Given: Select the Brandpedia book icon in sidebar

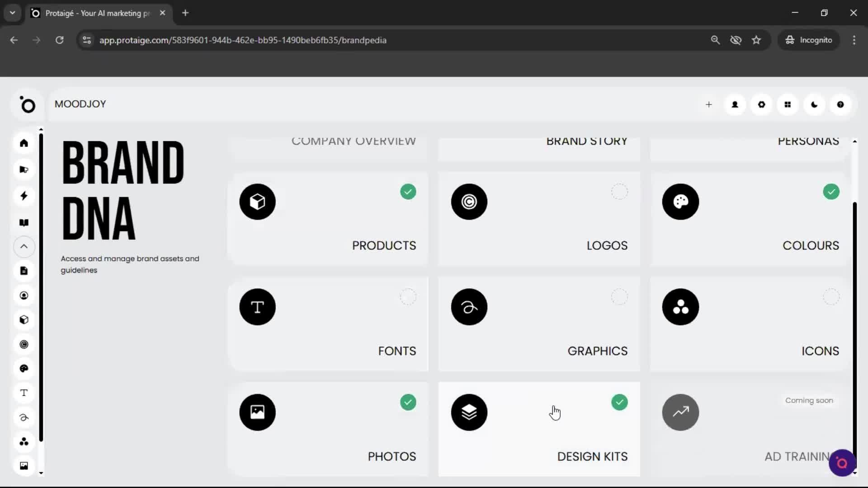Looking at the screenshot, I should pos(24,222).
